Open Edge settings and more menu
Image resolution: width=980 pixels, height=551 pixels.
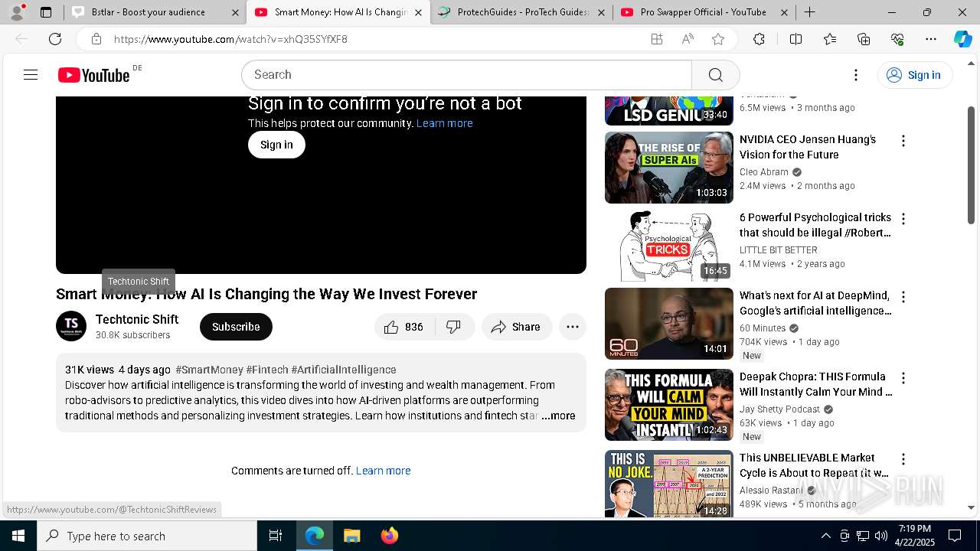coord(931,39)
